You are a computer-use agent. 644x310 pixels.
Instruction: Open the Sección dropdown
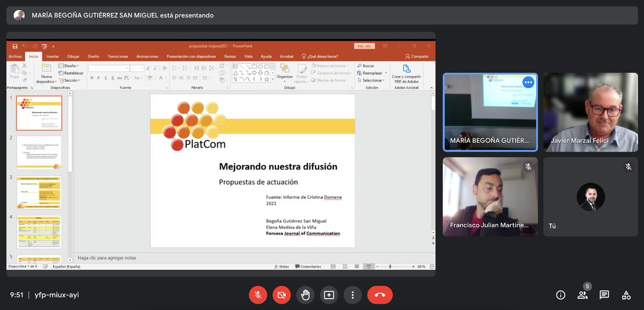69,80
